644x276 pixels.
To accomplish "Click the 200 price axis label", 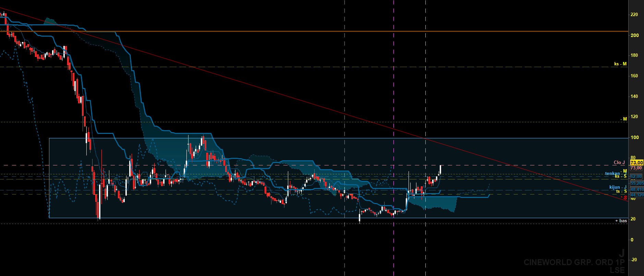I will pyautogui.click(x=635, y=35).
